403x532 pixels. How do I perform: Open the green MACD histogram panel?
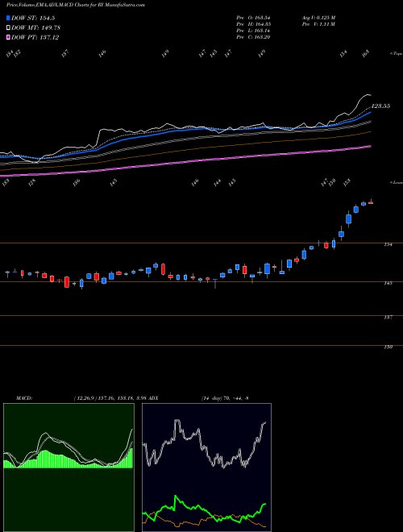[x=69, y=468]
